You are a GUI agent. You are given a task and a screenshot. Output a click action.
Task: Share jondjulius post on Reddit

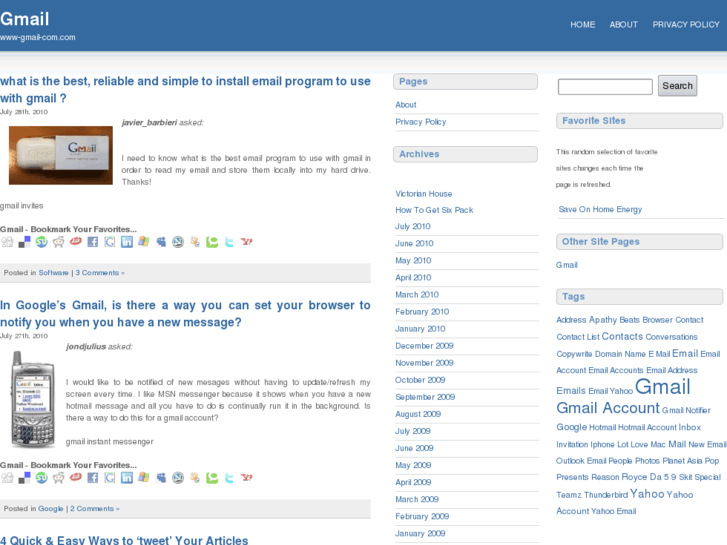click(x=58, y=478)
